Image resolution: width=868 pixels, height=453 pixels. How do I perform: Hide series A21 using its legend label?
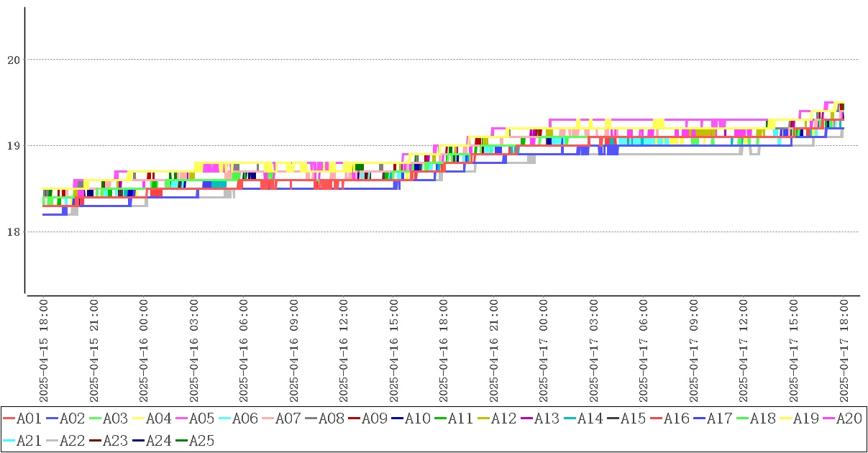tap(29, 440)
